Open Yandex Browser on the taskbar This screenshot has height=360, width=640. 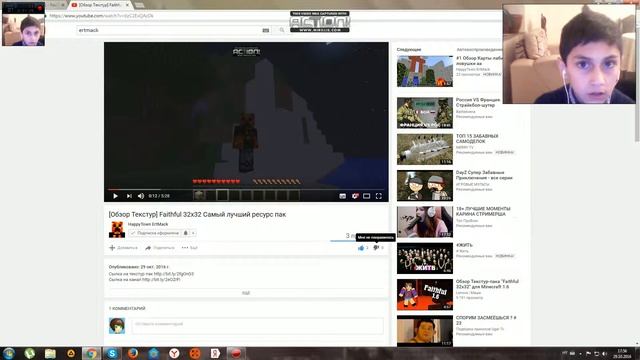coord(174,353)
